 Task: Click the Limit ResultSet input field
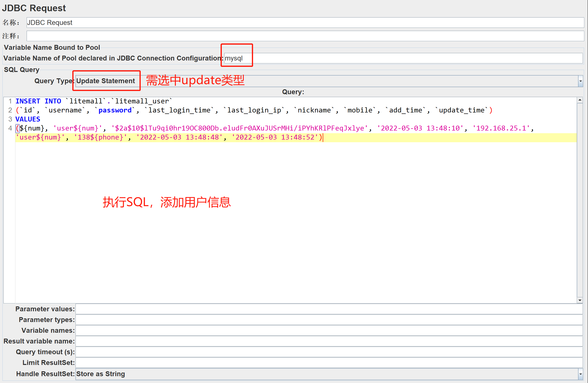pyautogui.click(x=329, y=363)
